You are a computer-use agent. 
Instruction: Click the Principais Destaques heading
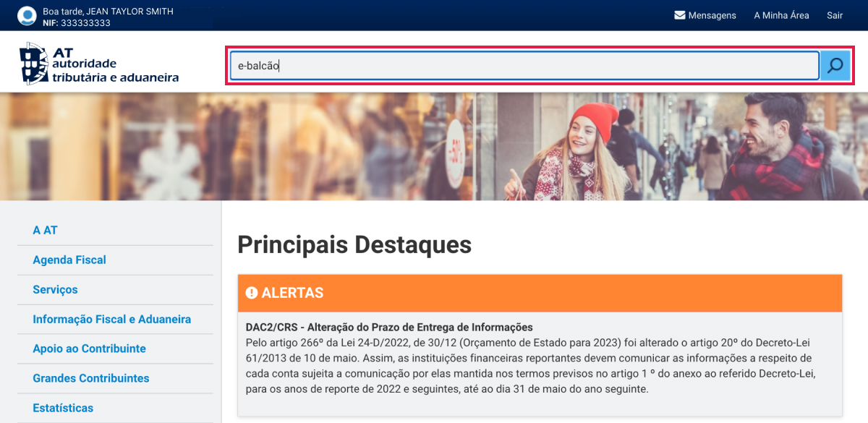(354, 244)
